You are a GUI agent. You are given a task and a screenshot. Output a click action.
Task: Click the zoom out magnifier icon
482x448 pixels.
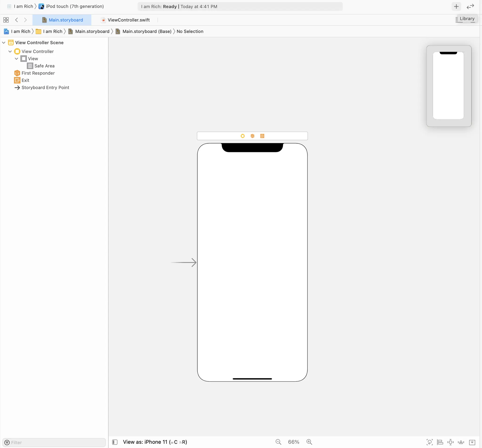278,442
